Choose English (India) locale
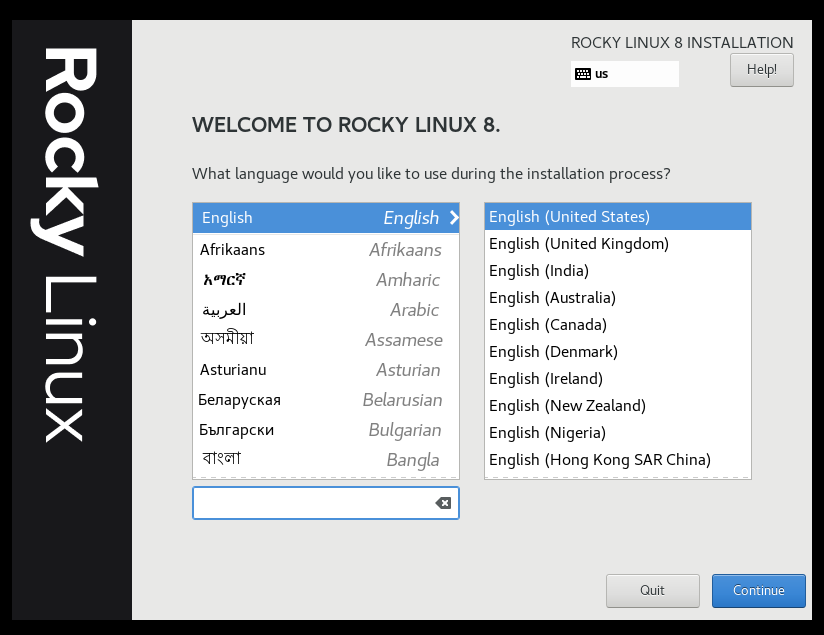824x635 pixels. coord(617,271)
